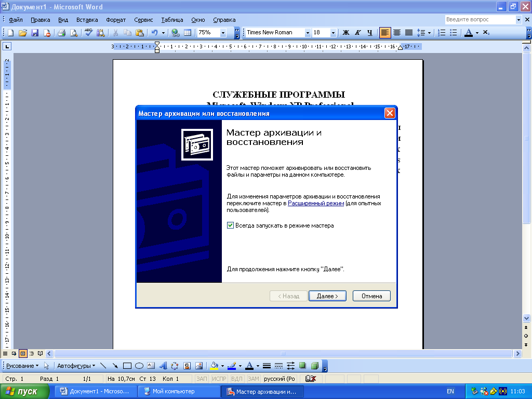Center the text alignment

(396, 33)
